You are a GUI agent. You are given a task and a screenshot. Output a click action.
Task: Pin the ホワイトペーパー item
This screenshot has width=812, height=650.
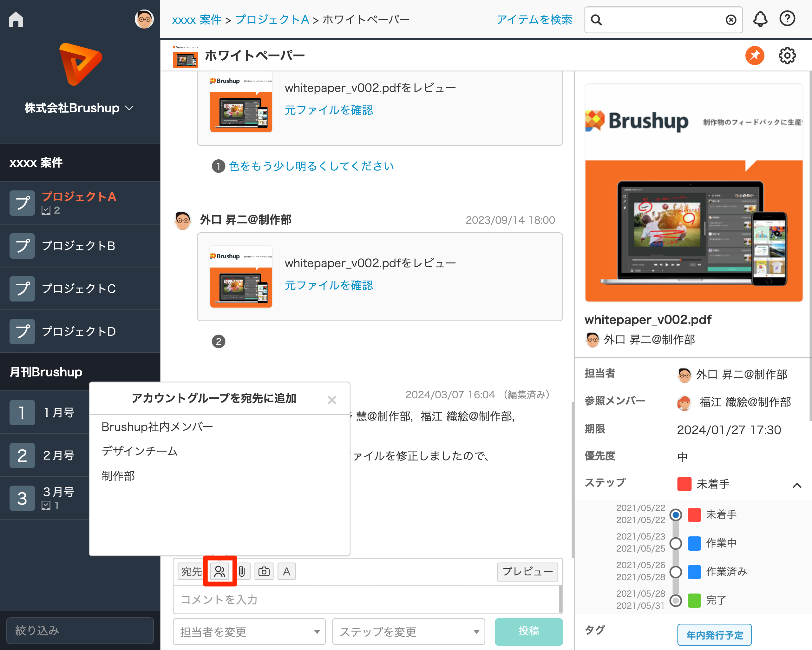coord(755,55)
